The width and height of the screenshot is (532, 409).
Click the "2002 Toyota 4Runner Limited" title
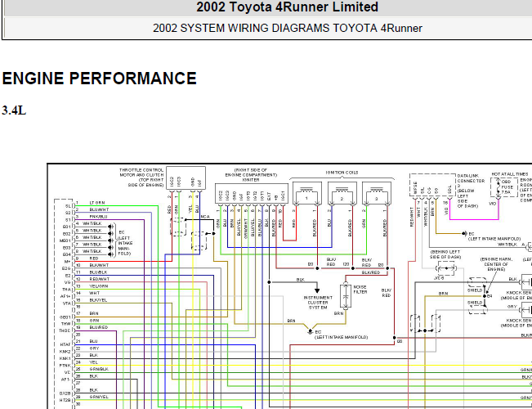point(287,7)
